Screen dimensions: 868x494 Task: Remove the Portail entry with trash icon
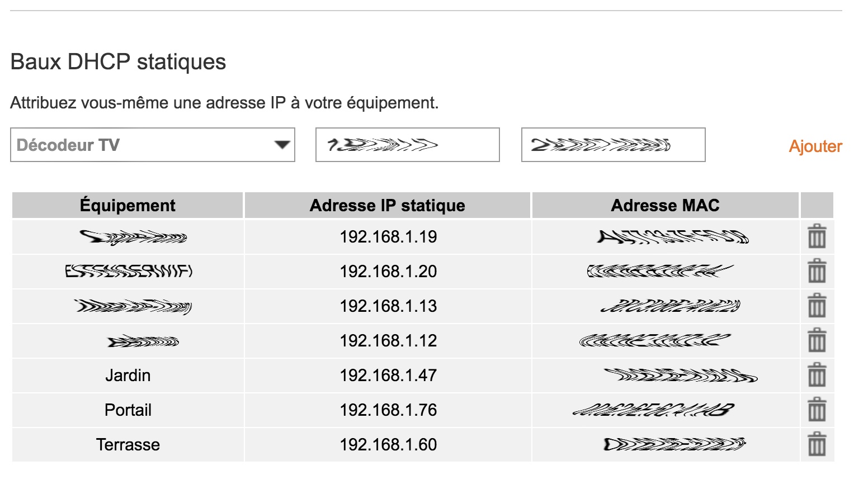point(817,410)
